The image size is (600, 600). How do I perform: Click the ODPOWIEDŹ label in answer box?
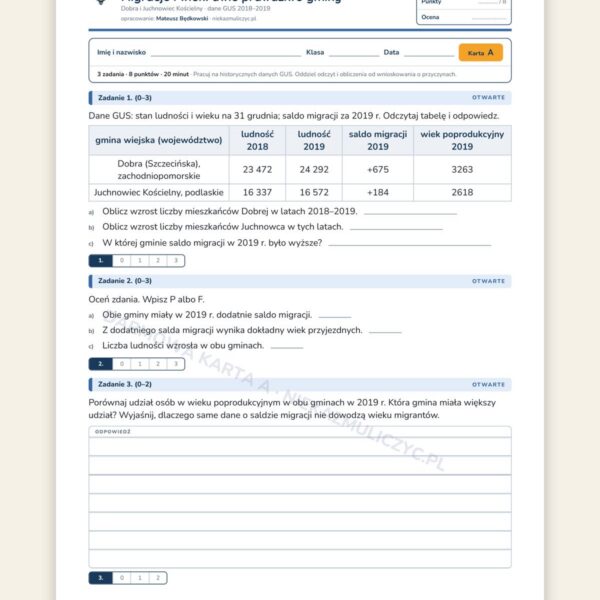tap(112, 432)
